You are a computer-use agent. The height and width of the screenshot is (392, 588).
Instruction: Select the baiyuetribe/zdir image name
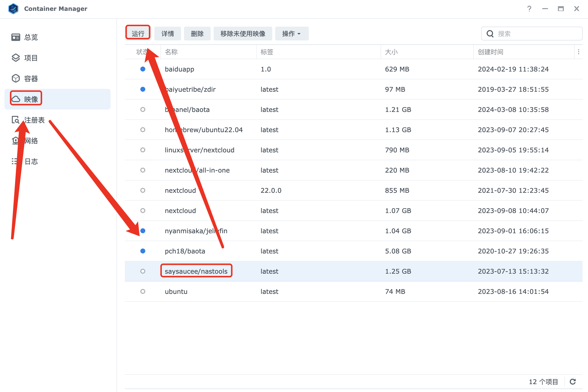tap(190, 89)
